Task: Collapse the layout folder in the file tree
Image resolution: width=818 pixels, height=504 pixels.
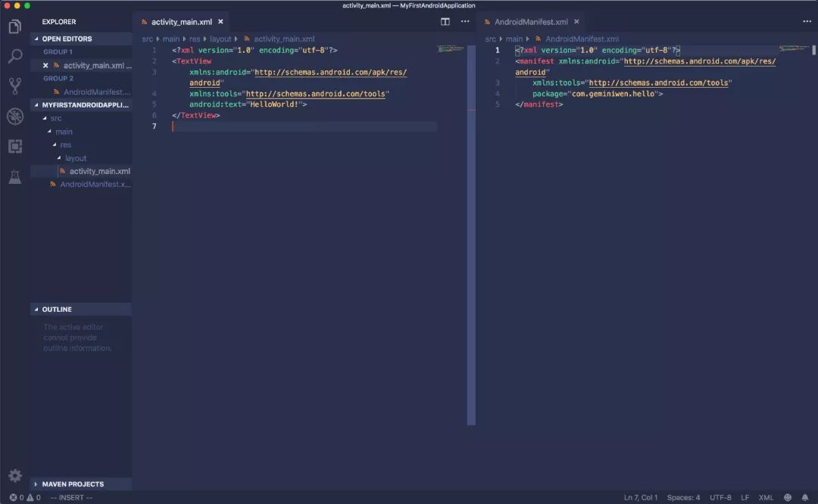Action: click(76, 158)
